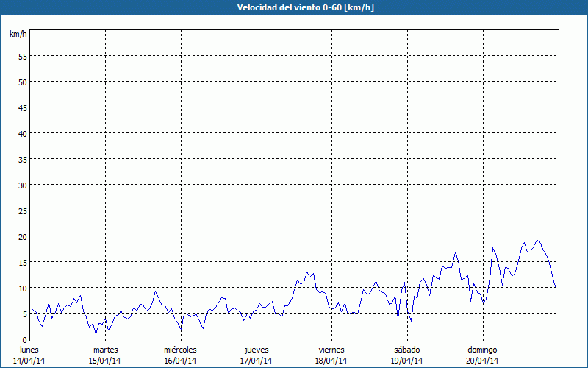Select the 50 tick on the y-axis
Viewport: 588px width, 368px height.
click(22, 82)
